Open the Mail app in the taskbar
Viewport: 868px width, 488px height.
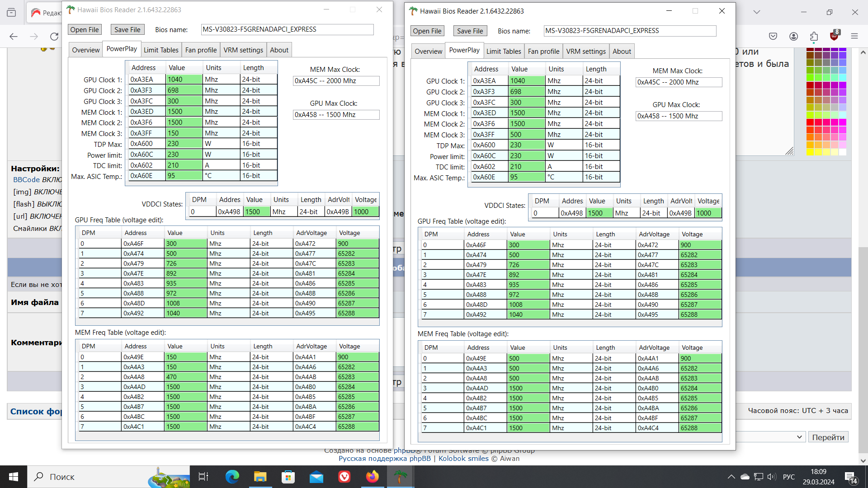click(316, 477)
